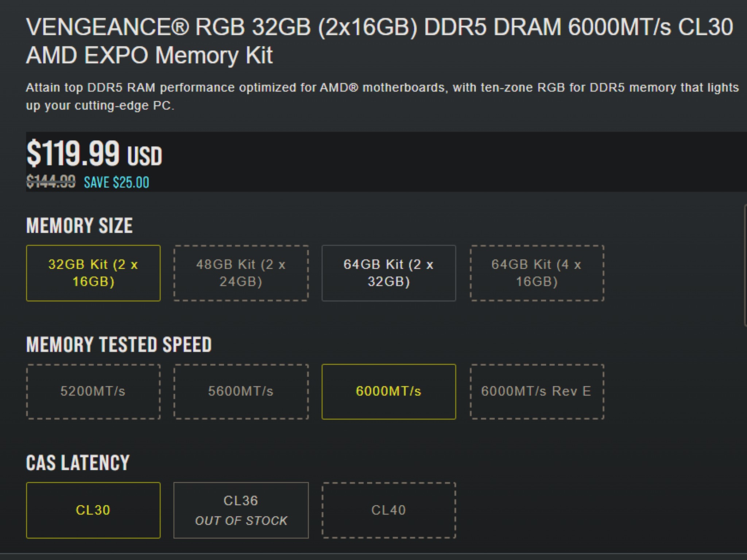Screen dimensions: 747x560
Task: Select CL40 CAS latency
Action: tap(389, 510)
